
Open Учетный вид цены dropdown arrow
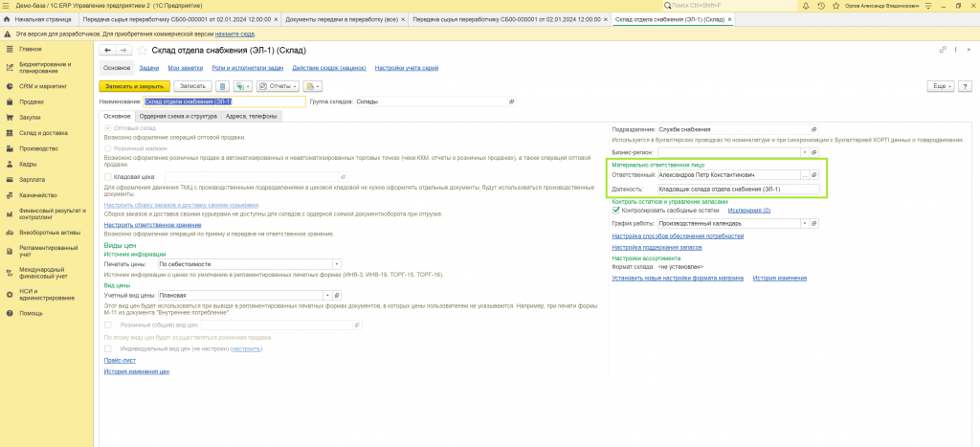[327, 295]
